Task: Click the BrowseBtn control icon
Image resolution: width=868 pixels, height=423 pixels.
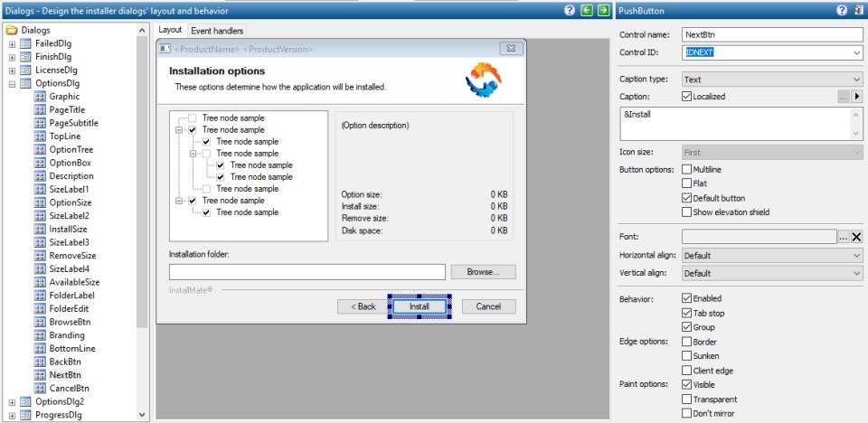Action: click(x=40, y=322)
